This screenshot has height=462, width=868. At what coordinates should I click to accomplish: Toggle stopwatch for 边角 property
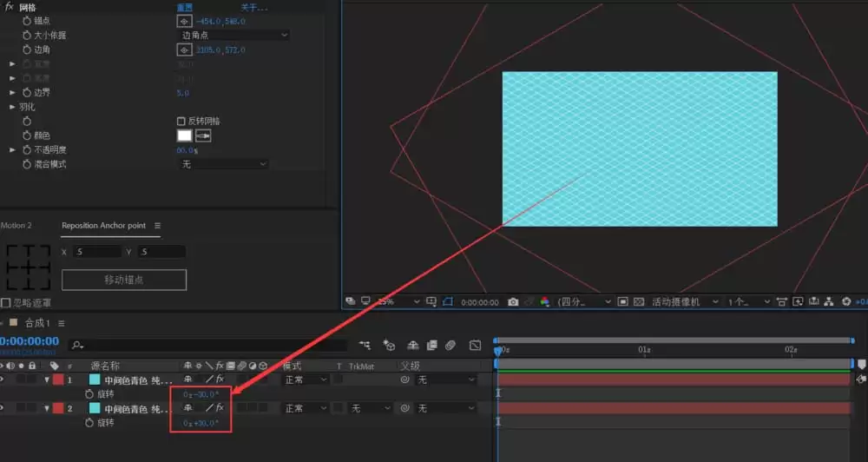click(27, 49)
